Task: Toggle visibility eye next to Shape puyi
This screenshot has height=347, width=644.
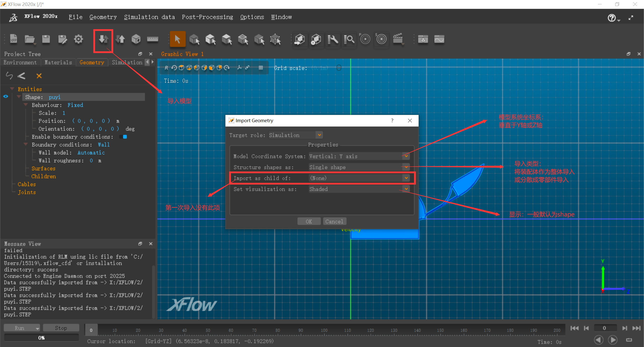Action: [6, 96]
